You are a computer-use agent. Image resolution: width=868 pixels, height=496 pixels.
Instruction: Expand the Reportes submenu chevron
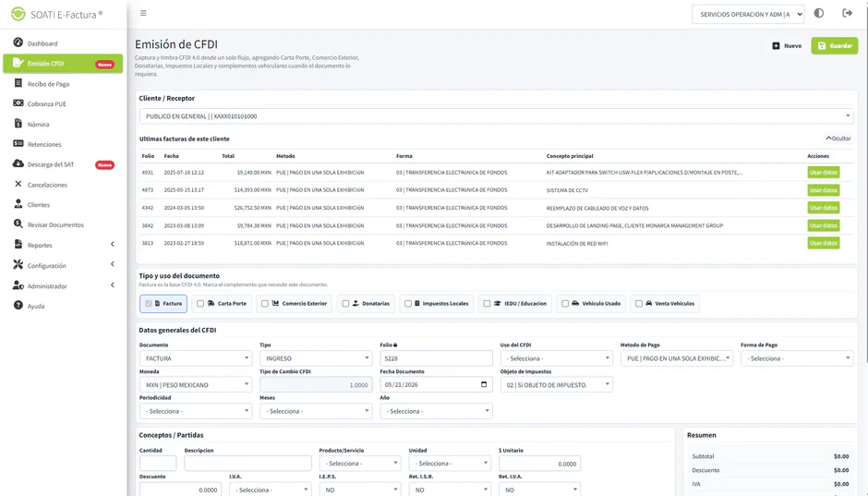(113, 244)
